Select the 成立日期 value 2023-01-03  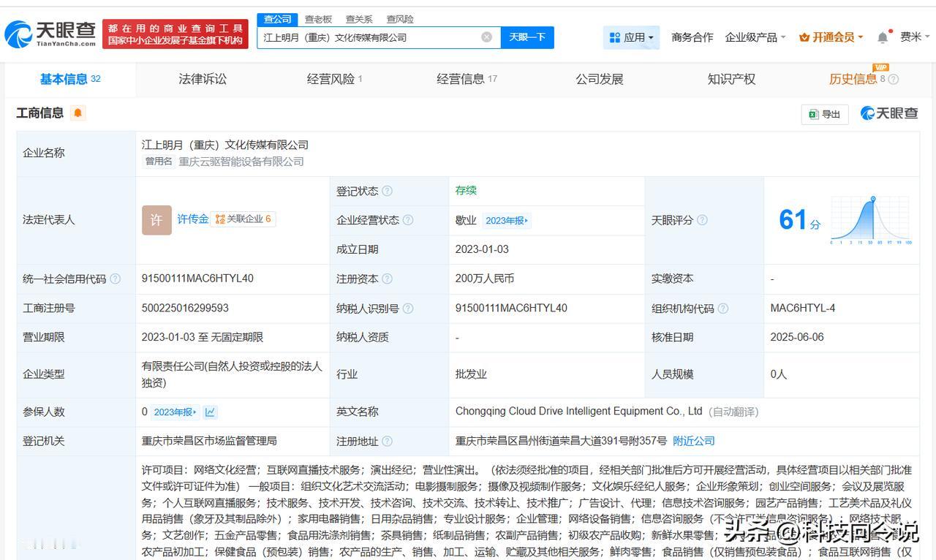(482, 249)
